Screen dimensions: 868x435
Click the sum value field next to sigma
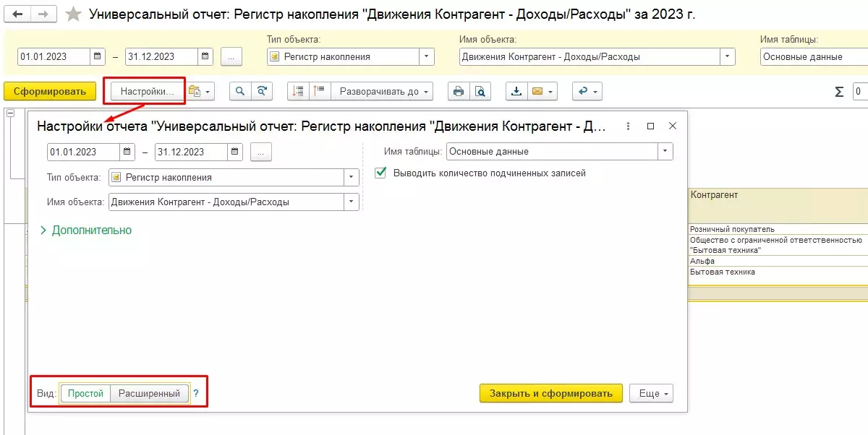click(x=859, y=92)
